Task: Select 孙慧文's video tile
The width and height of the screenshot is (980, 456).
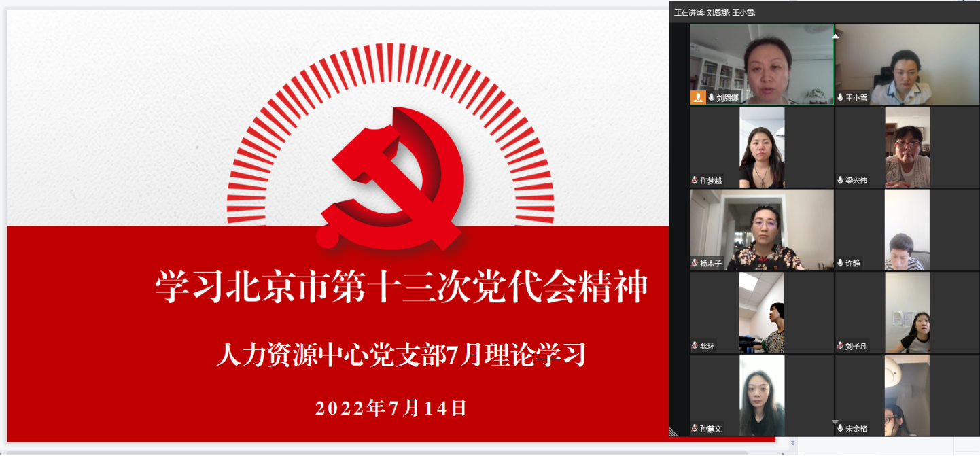Action: point(762,396)
